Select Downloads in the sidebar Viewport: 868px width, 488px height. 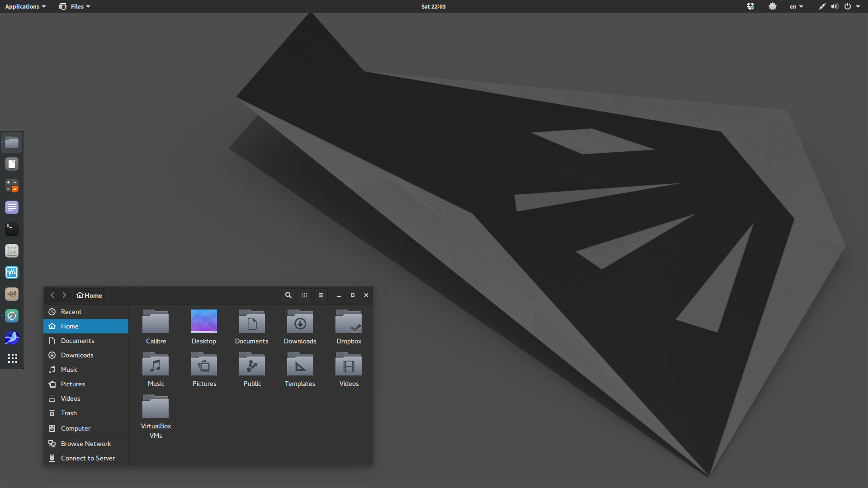click(86, 355)
